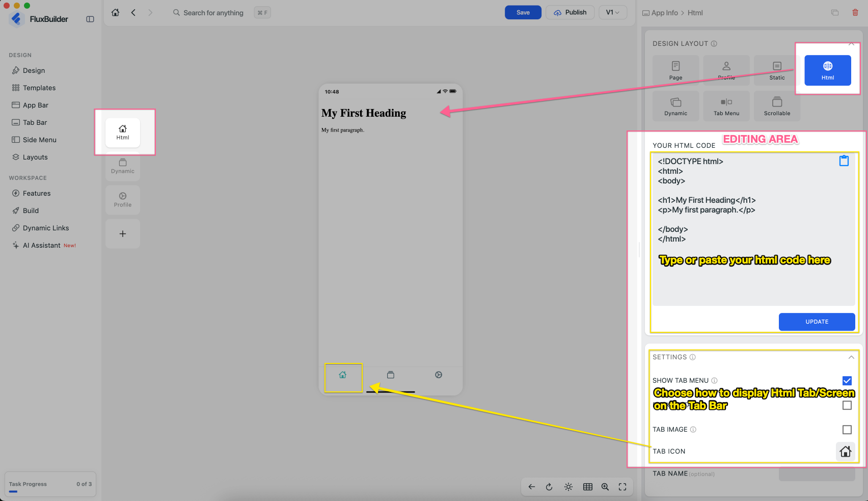Click the Search shortcut ⌘F badge
Viewport: 868px width, 501px height.
pyautogui.click(x=262, y=13)
